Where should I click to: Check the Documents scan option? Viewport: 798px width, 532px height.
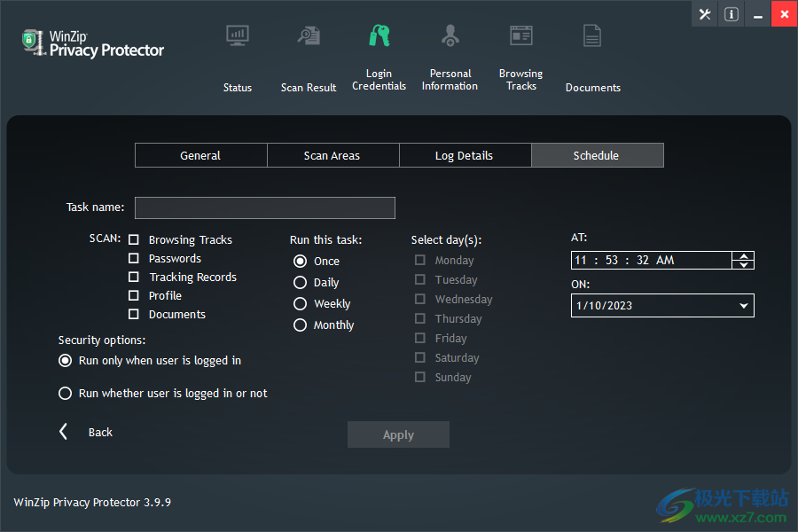click(x=134, y=314)
